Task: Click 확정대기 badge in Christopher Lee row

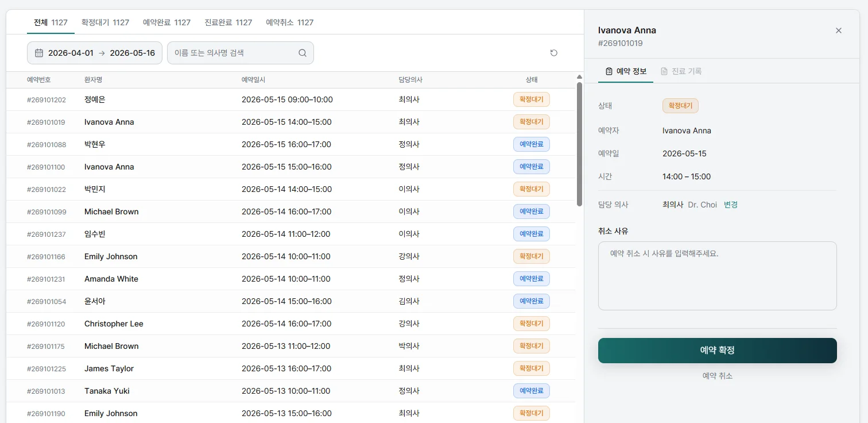Action: tap(532, 324)
